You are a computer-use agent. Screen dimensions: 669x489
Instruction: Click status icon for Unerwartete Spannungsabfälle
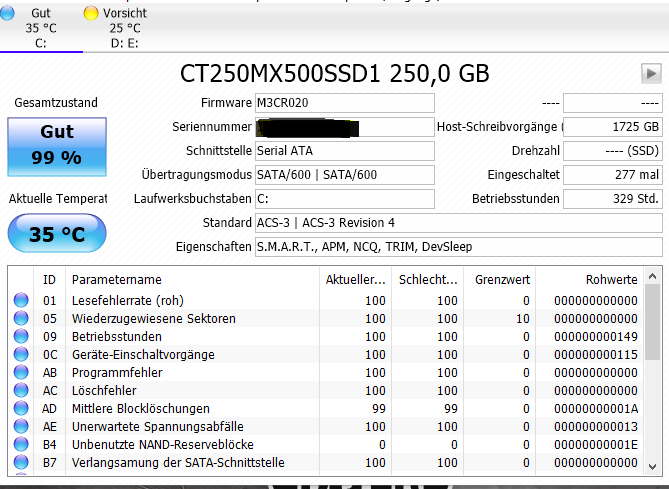21,426
